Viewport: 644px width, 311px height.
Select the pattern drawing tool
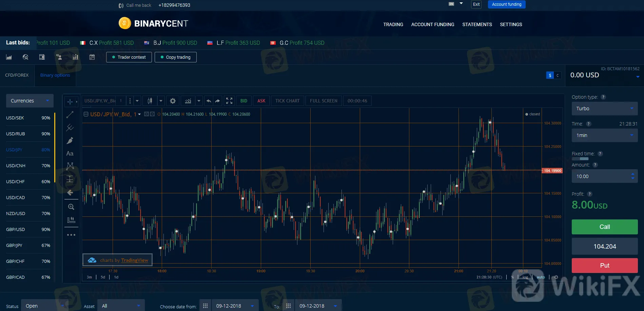tap(70, 166)
